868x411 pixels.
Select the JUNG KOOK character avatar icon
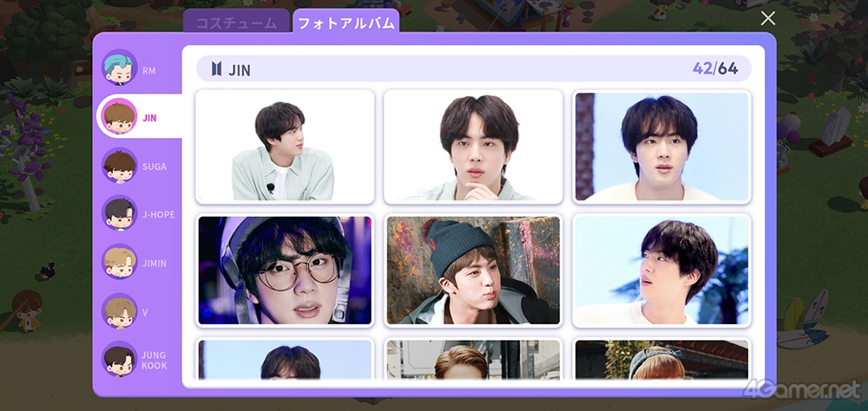[120, 359]
